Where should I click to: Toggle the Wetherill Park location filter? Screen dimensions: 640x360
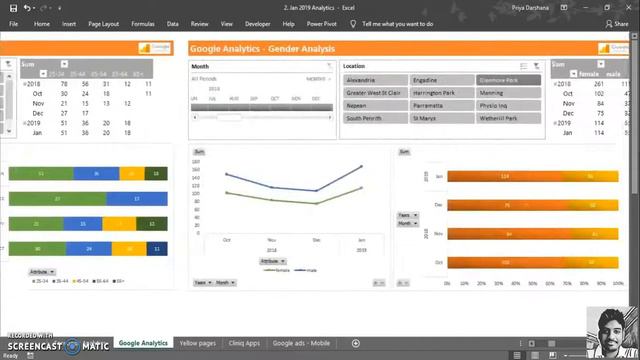pos(509,118)
